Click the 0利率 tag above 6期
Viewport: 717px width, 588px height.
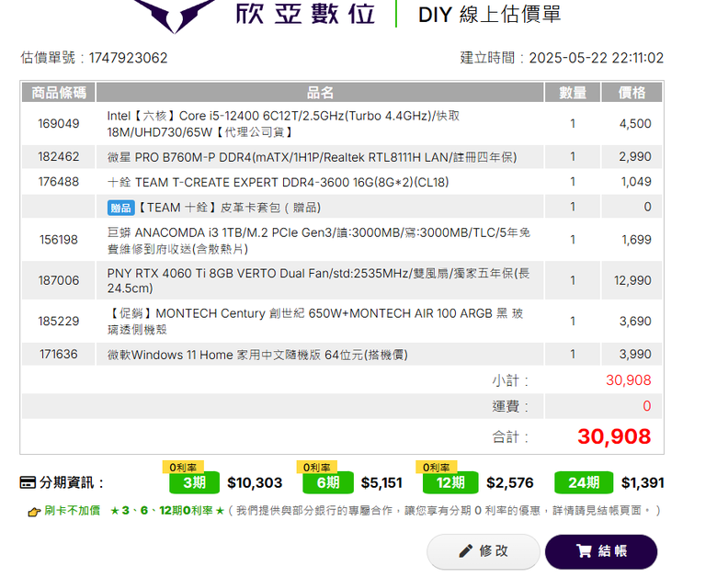(316, 467)
